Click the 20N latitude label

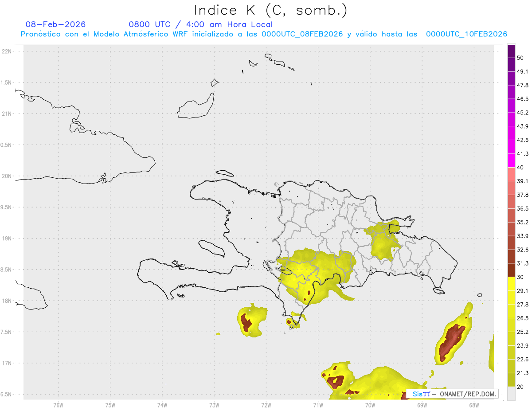7,176
